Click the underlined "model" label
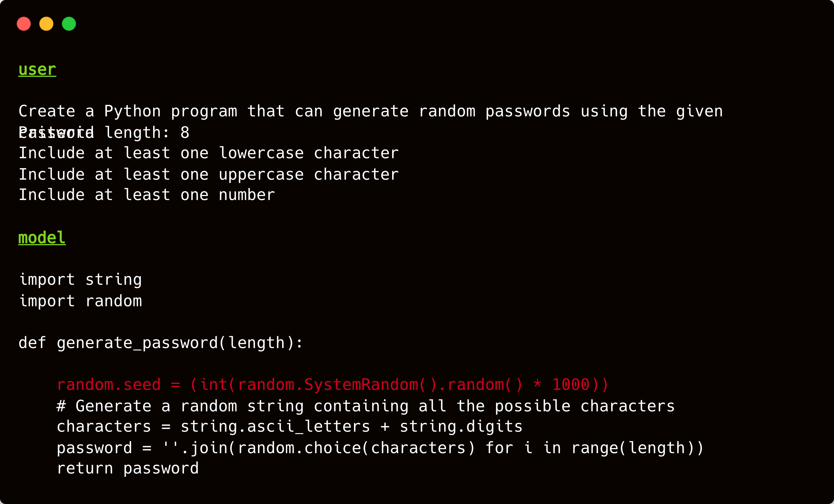This screenshot has height=504, width=834. tap(42, 238)
